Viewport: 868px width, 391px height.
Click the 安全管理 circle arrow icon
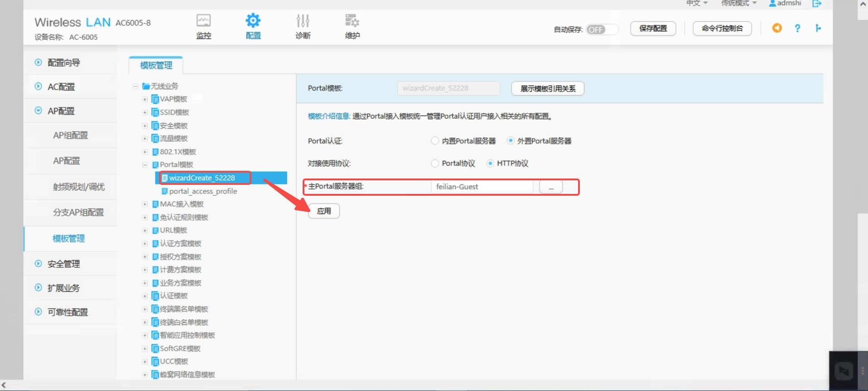click(39, 264)
